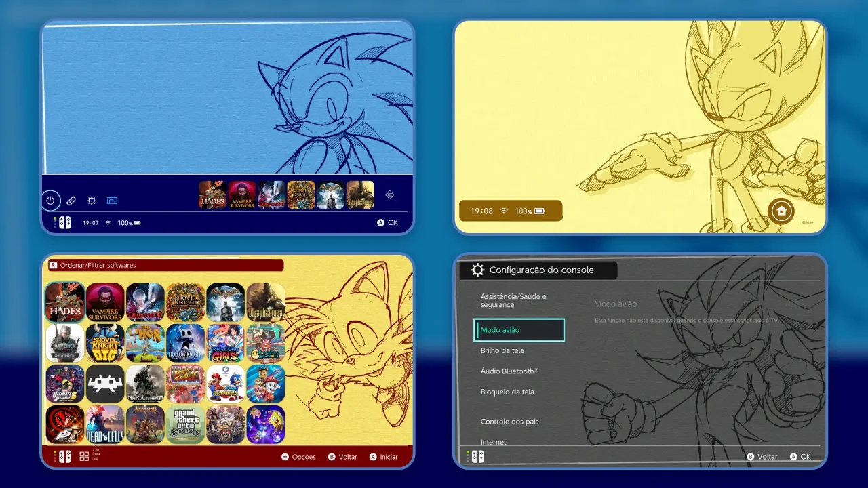Launch the Batman game from the blue home bar

click(330, 195)
